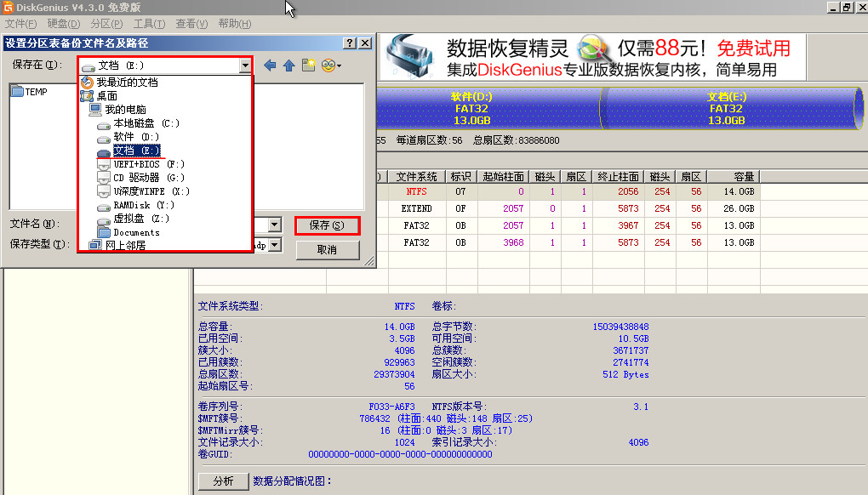The image size is (868, 495).
Task: Open the 硬盘(D) menu
Action: click(x=64, y=24)
